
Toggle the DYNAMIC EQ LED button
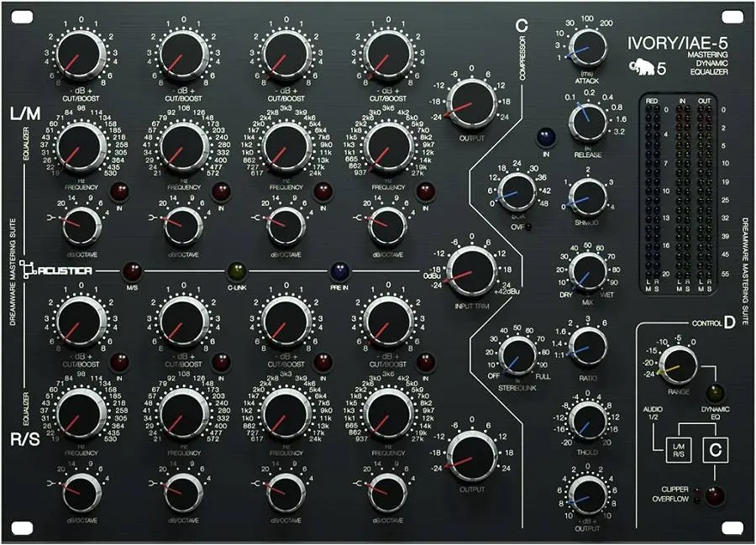pyautogui.click(x=716, y=393)
